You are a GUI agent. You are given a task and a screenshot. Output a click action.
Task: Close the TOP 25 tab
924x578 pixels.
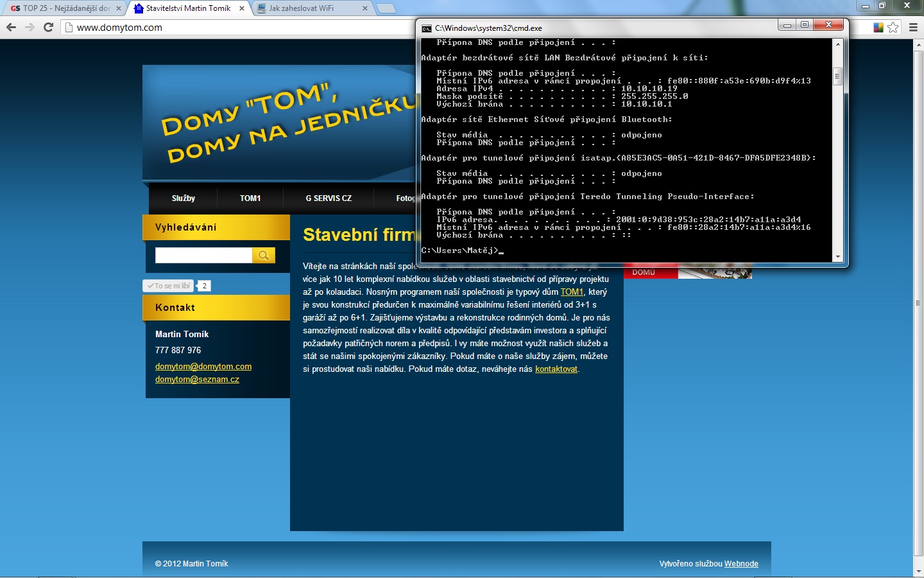[118, 8]
